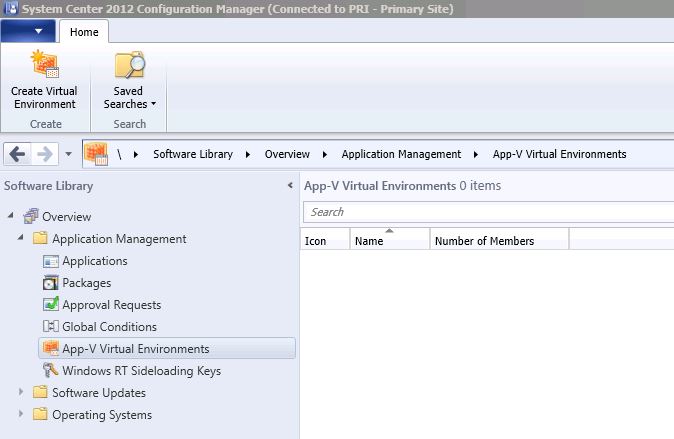
Task: Expand the Operating Systems tree node
Action: click(21, 414)
